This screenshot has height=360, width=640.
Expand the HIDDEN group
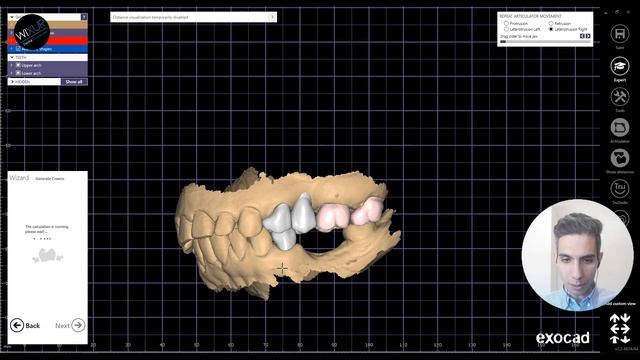point(12,82)
